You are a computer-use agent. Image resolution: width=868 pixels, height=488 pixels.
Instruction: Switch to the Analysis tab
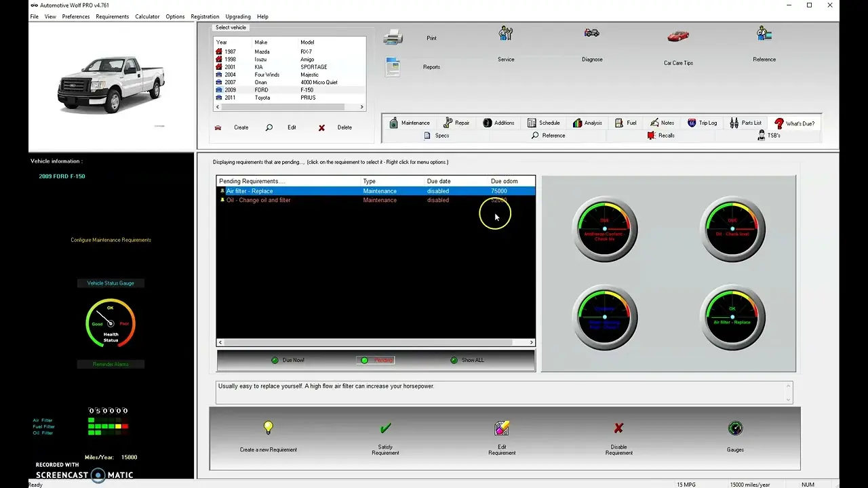tap(587, 123)
